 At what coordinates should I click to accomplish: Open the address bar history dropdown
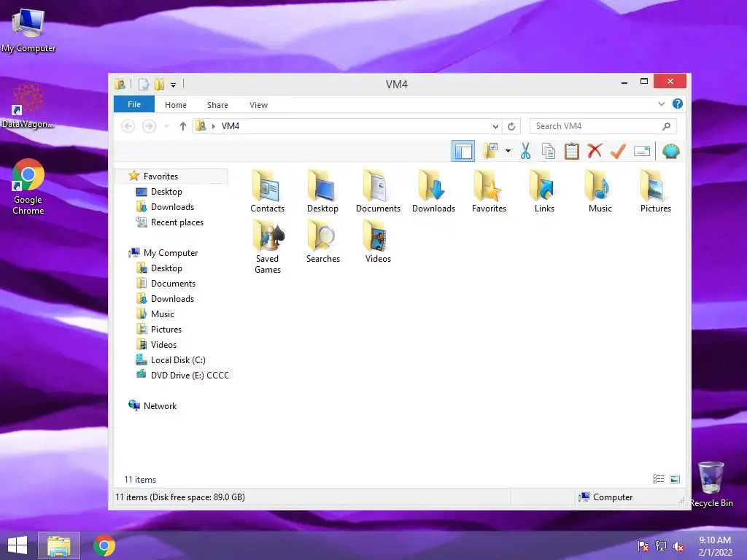point(495,126)
